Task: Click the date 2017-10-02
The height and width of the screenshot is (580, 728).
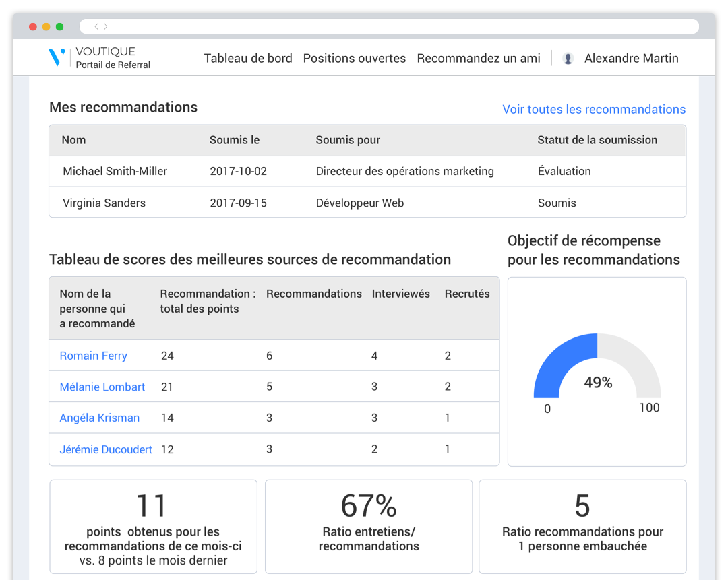Action: [238, 172]
